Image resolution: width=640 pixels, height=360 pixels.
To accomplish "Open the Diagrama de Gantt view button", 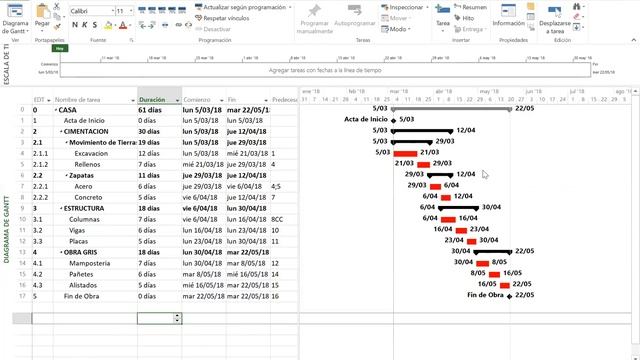I will pyautogui.click(x=15, y=18).
